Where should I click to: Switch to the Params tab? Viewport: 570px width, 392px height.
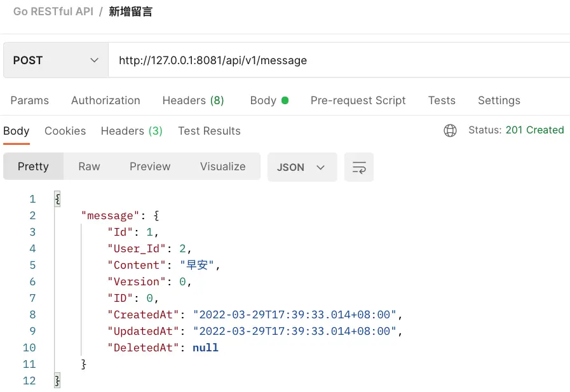30,100
